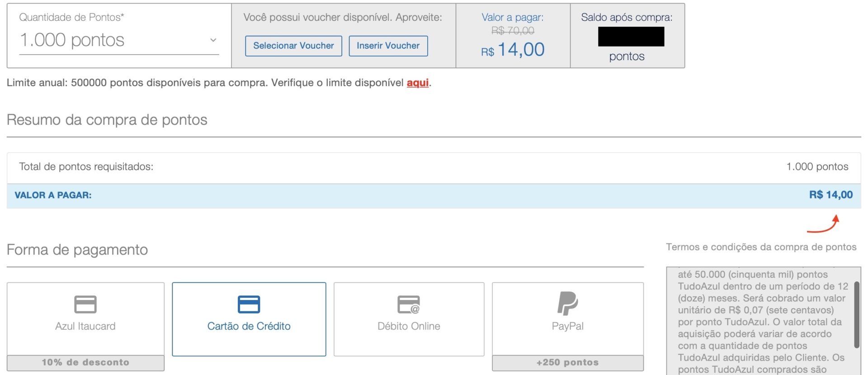This screenshot has width=868, height=375.
Task: Click the dropdown chevron beside 1.000 pontos
Action: tap(213, 40)
